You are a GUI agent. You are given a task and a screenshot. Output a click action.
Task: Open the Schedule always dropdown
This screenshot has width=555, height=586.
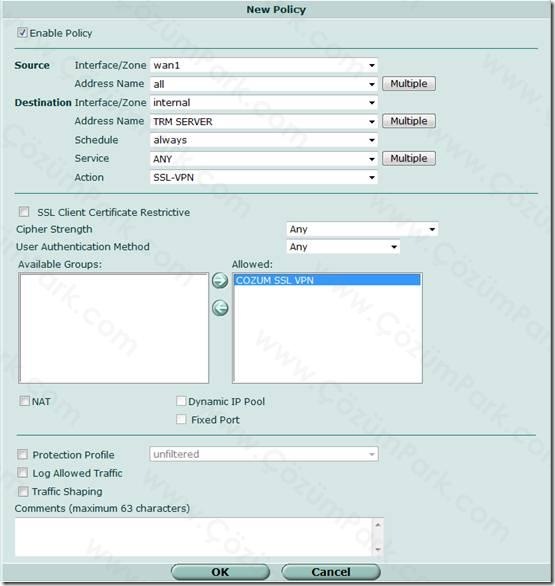pos(263,140)
